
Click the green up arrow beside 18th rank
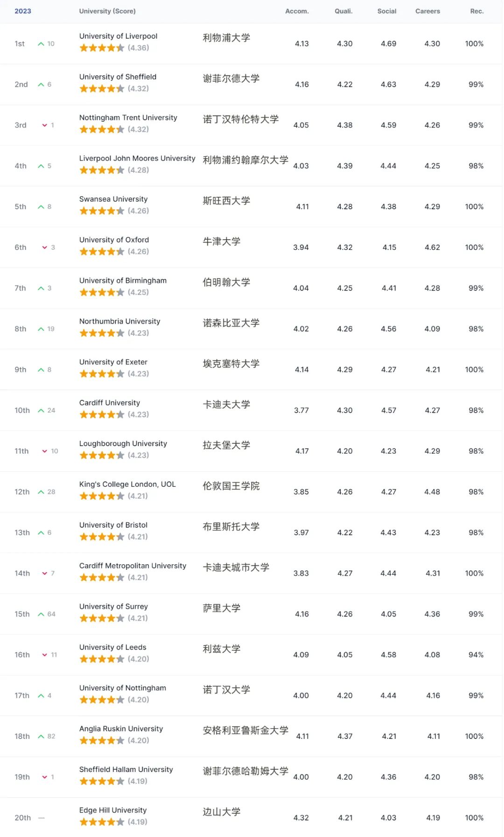tap(41, 737)
